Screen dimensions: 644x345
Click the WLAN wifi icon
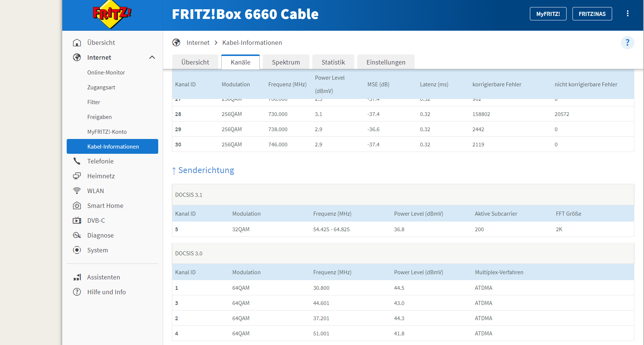click(77, 191)
